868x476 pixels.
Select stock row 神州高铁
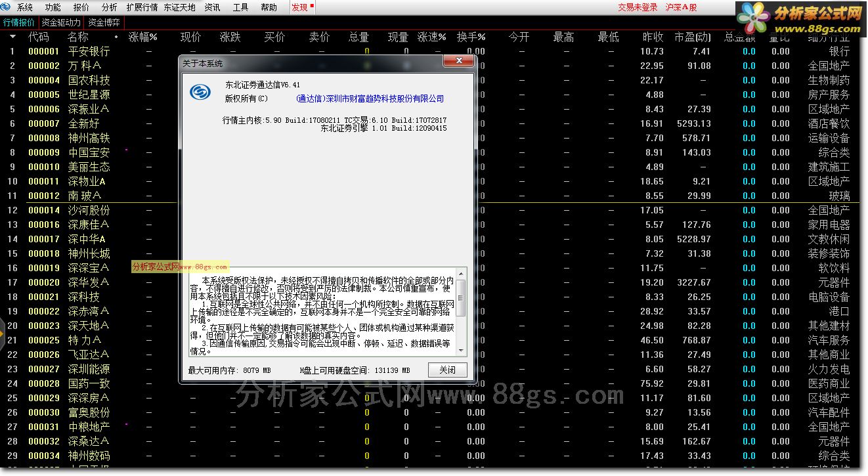[89, 138]
